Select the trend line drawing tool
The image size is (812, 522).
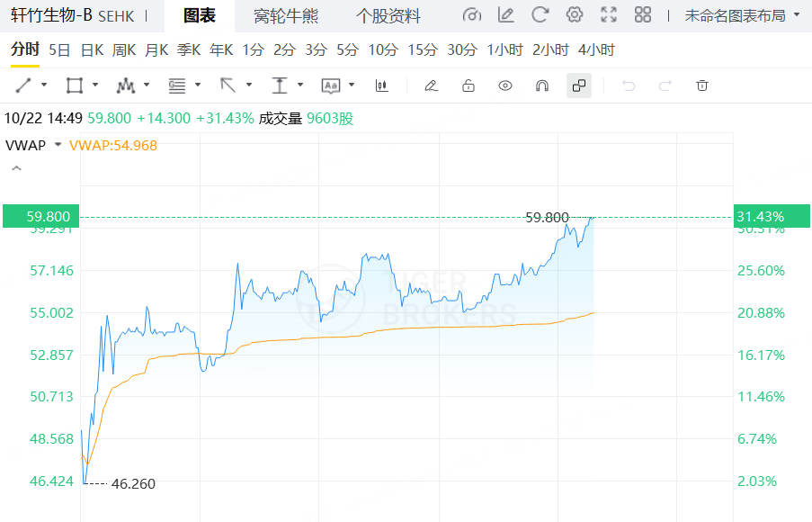(x=23, y=85)
